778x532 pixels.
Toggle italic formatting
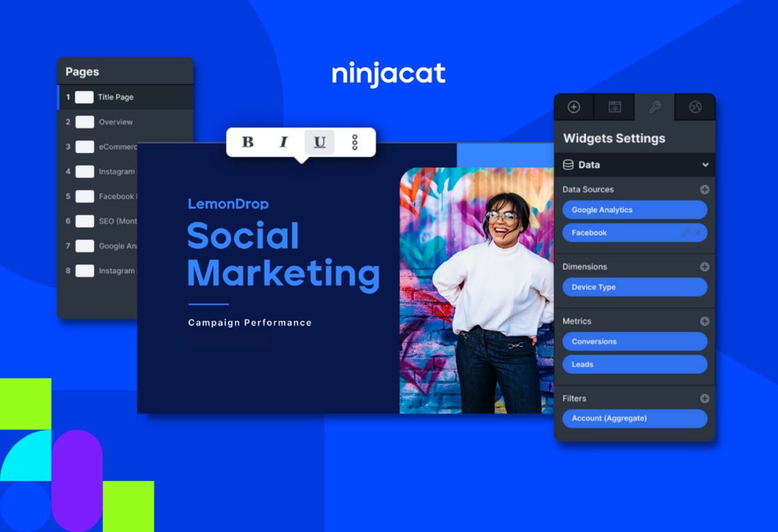pos(283,142)
